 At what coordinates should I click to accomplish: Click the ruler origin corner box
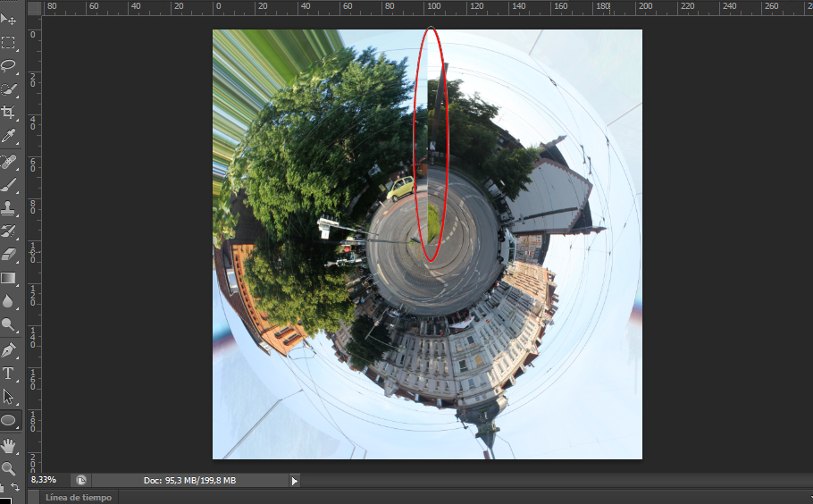click(34, 8)
